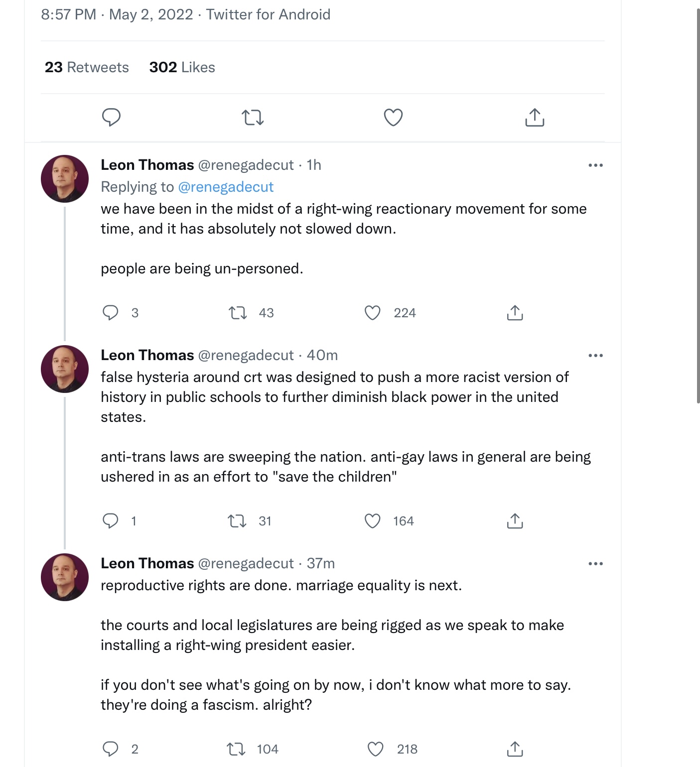This screenshot has width=700, height=767.
Task: Retweet the main tweet with 23 Retweets
Action: coord(253,118)
